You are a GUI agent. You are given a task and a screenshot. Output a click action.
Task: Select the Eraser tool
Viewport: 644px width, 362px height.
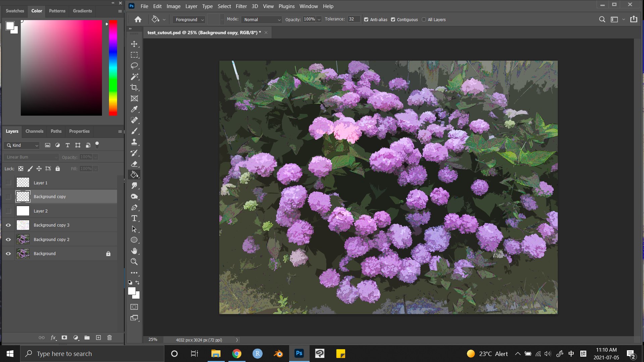134,164
